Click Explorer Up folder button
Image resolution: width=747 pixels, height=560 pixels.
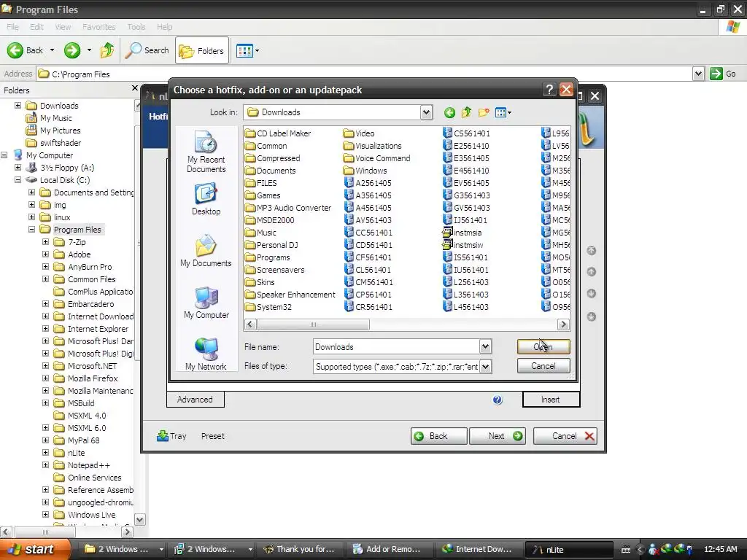[x=107, y=50]
